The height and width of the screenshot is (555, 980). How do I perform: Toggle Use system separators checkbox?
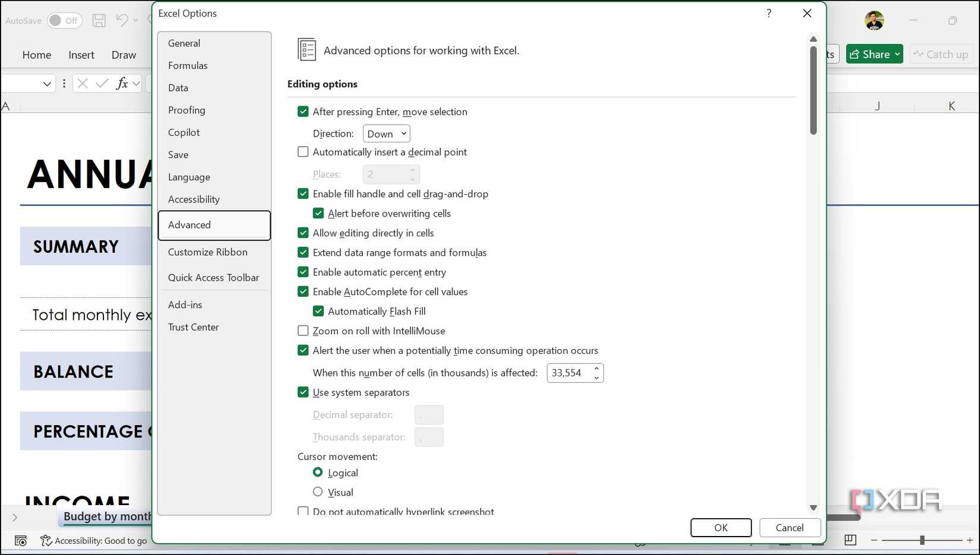pos(303,392)
